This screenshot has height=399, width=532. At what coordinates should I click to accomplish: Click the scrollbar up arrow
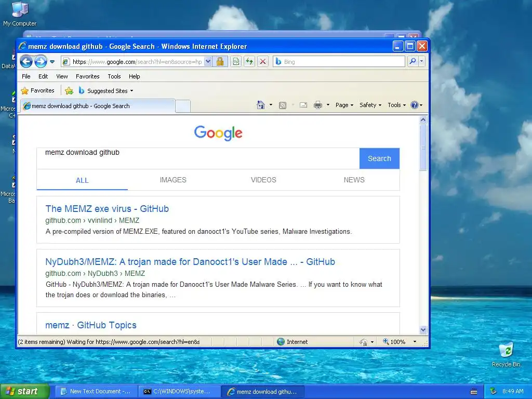(x=423, y=119)
